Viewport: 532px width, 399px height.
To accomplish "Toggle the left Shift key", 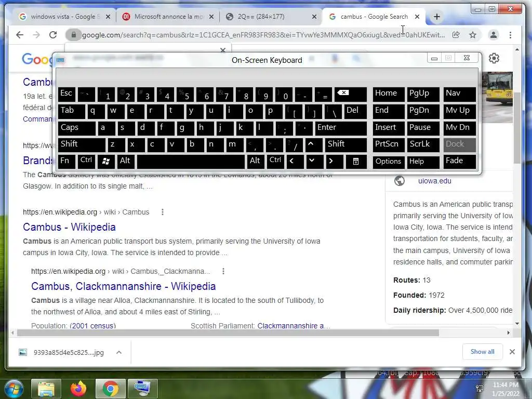I will pyautogui.click(x=82, y=145).
